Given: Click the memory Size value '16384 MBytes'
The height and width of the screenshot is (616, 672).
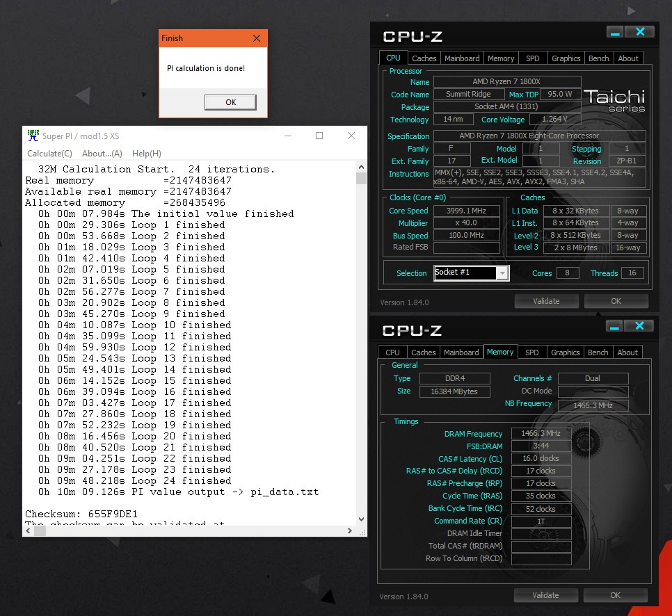Looking at the screenshot, I should (x=455, y=391).
